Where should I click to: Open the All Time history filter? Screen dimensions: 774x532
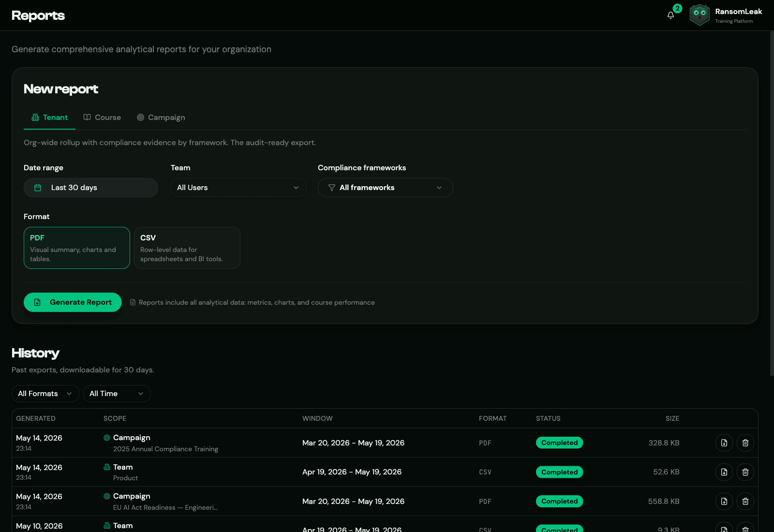pyautogui.click(x=117, y=394)
